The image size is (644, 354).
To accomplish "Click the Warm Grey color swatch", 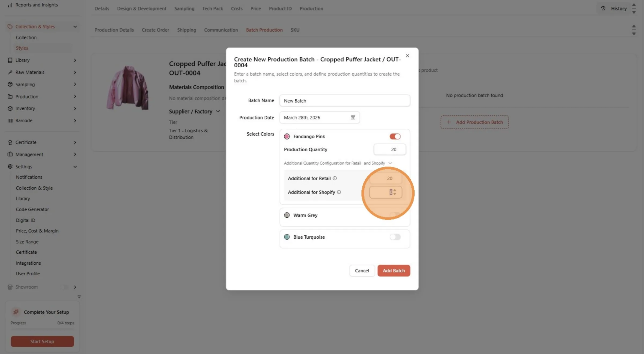I will coord(287,215).
